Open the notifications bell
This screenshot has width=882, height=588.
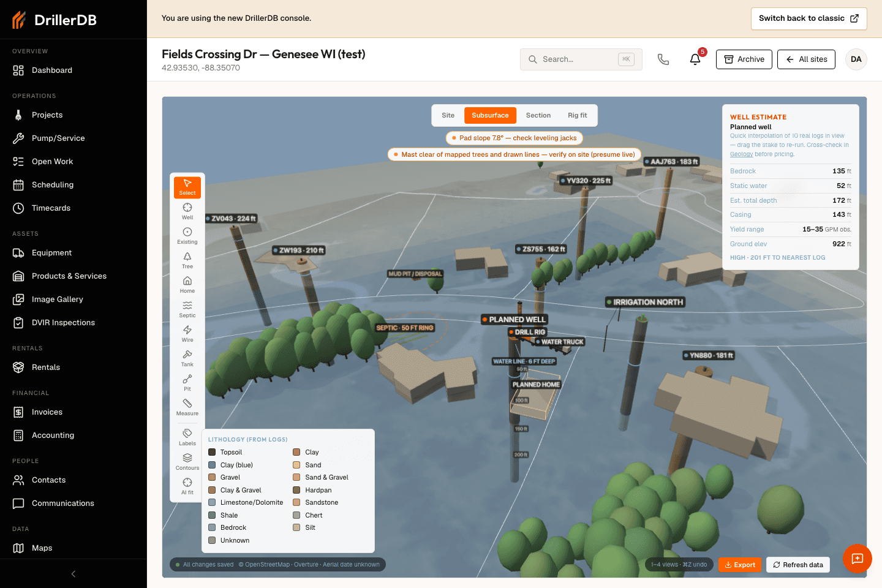pos(695,59)
